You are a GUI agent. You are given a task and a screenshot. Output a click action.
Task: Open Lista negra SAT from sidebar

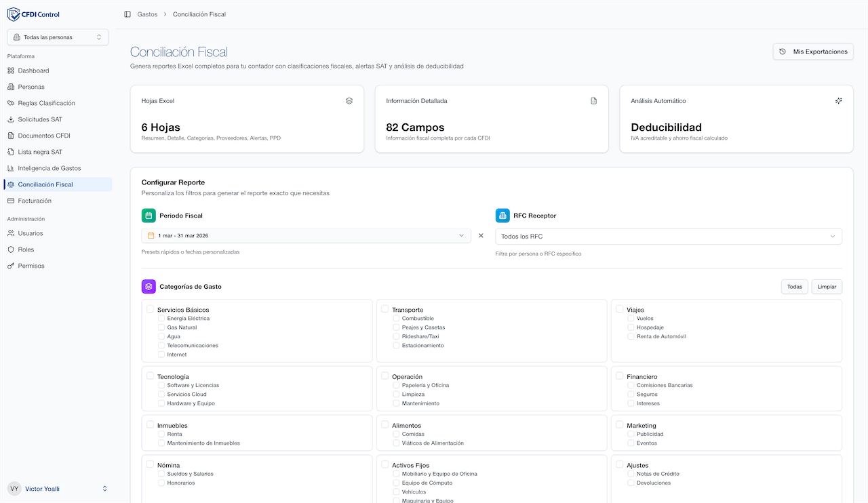click(x=39, y=152)
